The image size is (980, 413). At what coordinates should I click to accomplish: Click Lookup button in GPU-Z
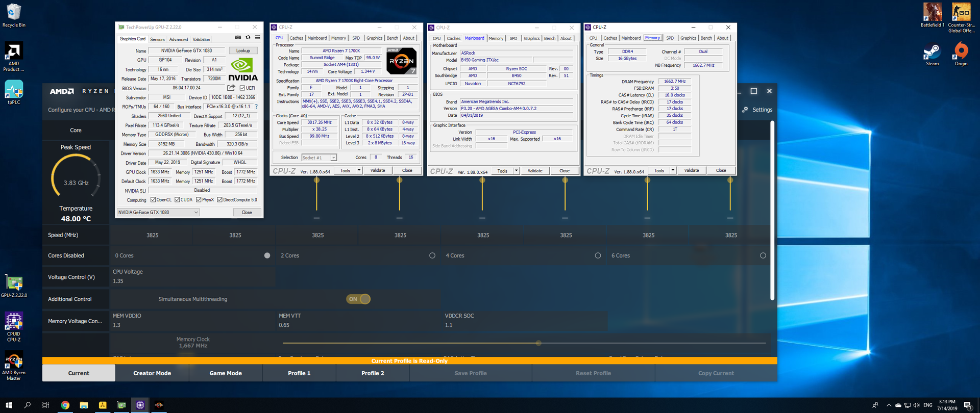(x=243, y=50)
